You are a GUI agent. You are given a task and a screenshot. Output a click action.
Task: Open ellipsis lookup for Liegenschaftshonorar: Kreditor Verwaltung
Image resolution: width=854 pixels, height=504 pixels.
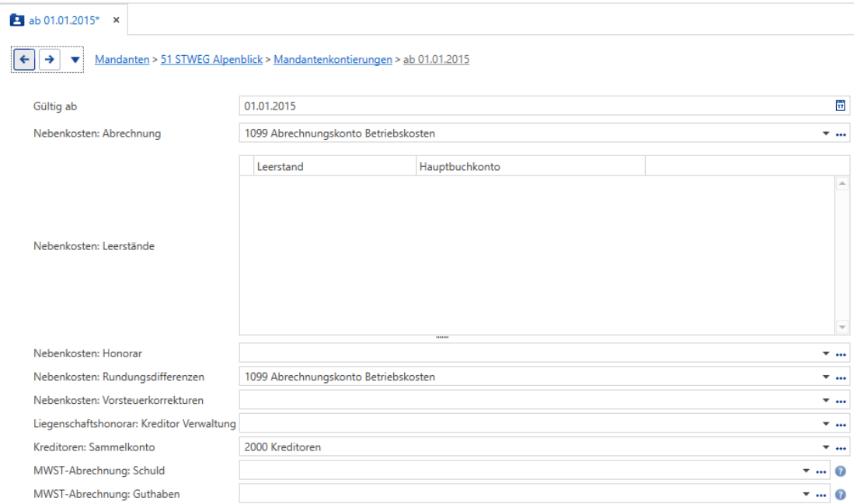[841, 425]
